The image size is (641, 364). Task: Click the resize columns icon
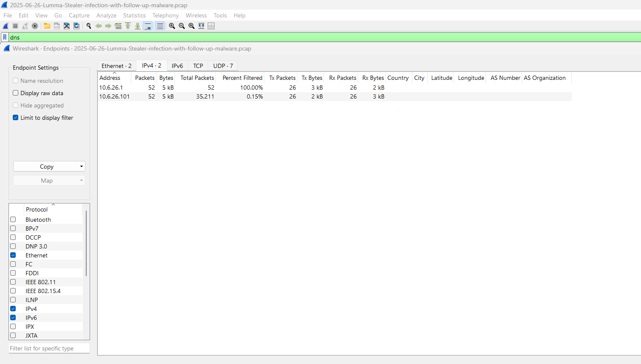coord(201,26)
